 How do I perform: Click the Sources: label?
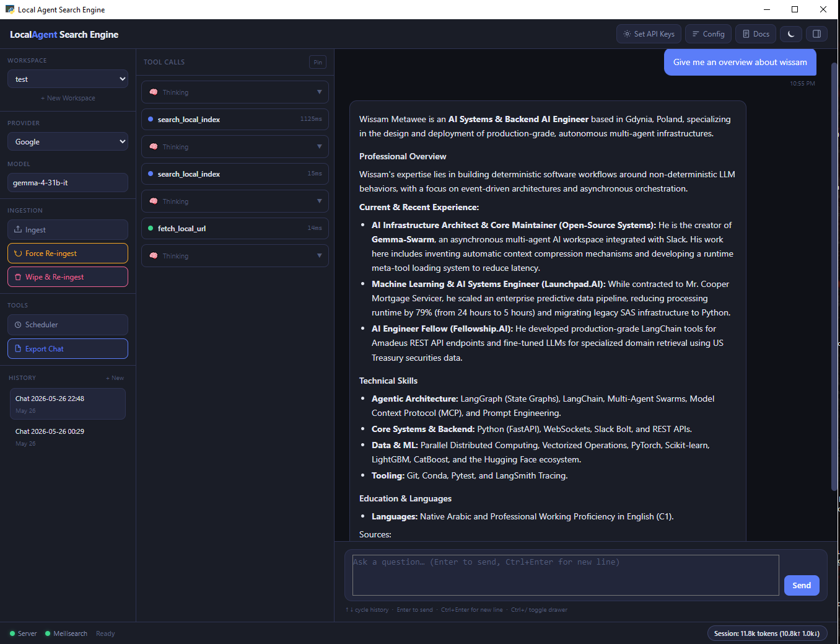click(375, 534)
